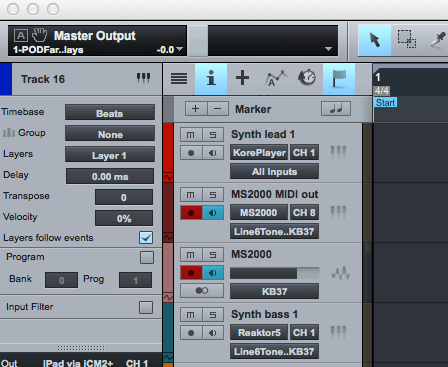Click the KorePlayer instrument button
448x367 pixels.
click(x=259, y=152)
